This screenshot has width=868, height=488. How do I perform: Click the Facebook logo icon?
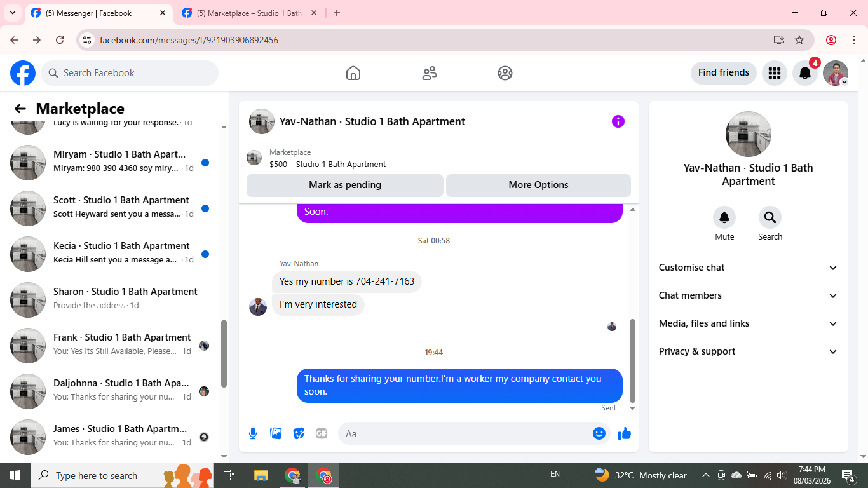click(x=23, y=73)
